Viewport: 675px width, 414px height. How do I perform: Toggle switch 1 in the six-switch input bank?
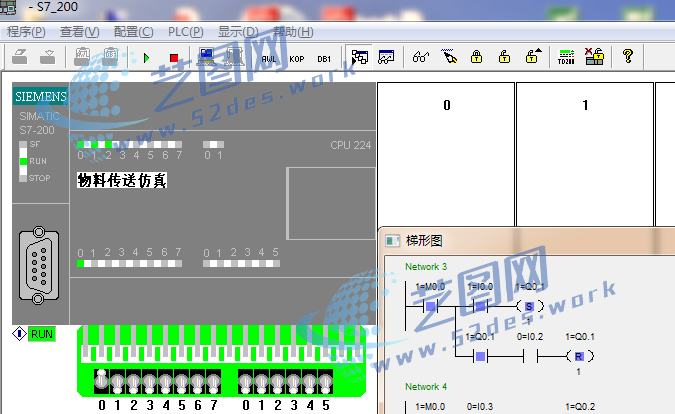tap(261, 381)
